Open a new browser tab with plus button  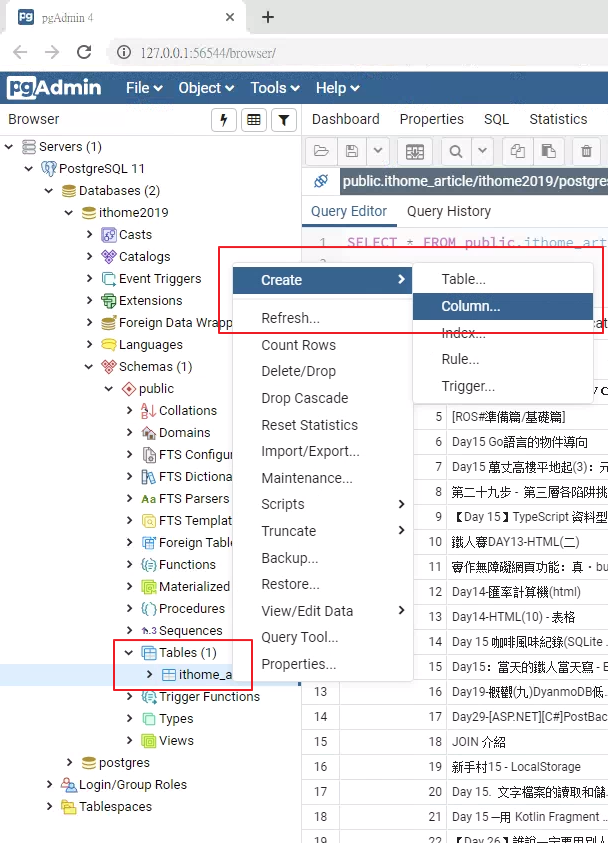pos(267,17)
